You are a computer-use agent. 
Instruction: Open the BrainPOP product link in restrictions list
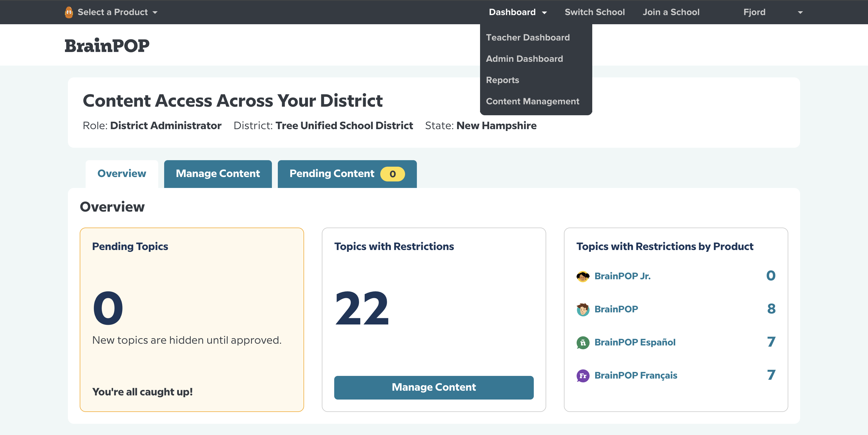pos(616,309)
